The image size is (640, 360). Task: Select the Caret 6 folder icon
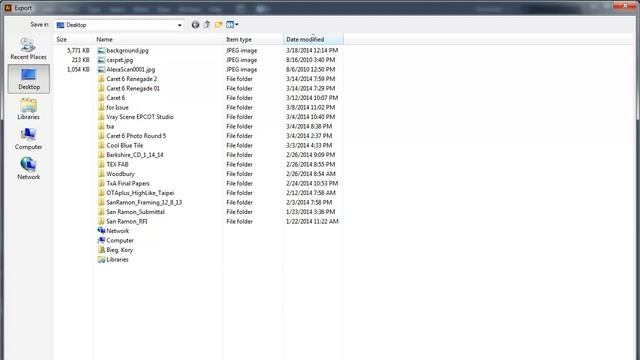tap(101, 98)
